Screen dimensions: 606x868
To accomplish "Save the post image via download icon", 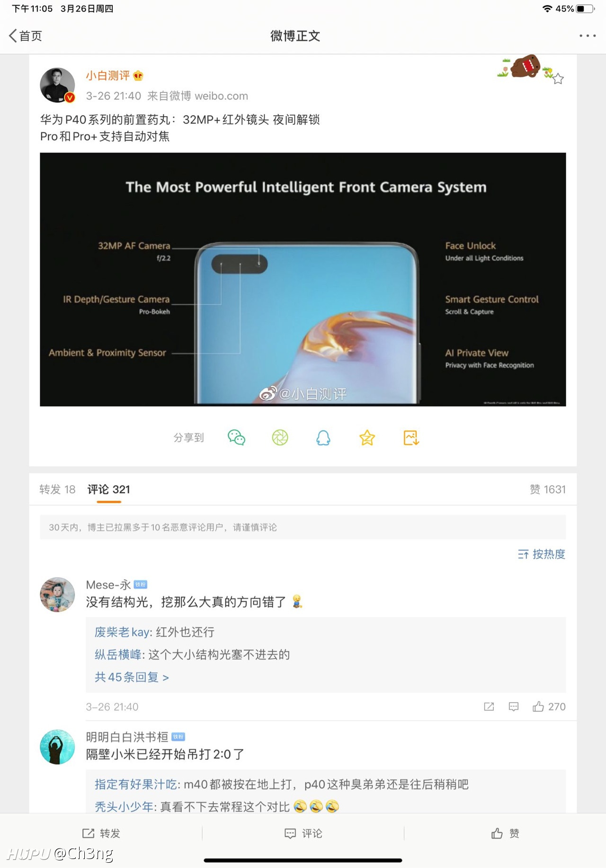I will coord(411,437).
